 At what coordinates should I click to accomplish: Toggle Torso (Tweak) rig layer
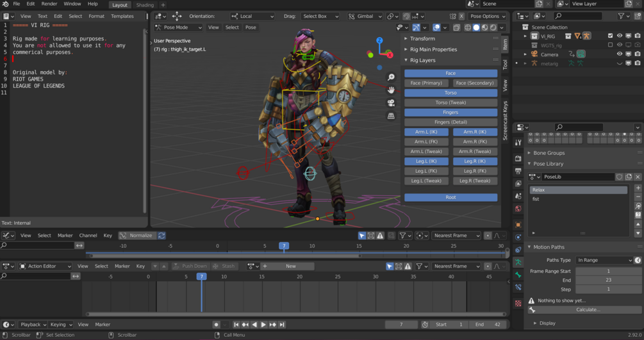pos(450,102)
